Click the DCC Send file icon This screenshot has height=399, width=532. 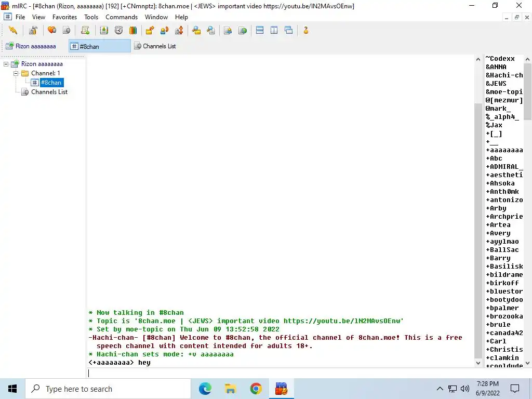tap(150, 30)
